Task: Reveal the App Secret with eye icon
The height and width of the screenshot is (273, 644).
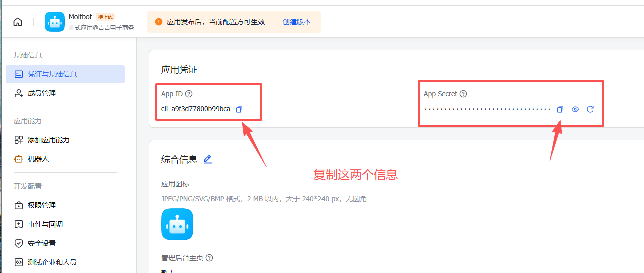Action: pyautogui.click(x=575, y=109)
